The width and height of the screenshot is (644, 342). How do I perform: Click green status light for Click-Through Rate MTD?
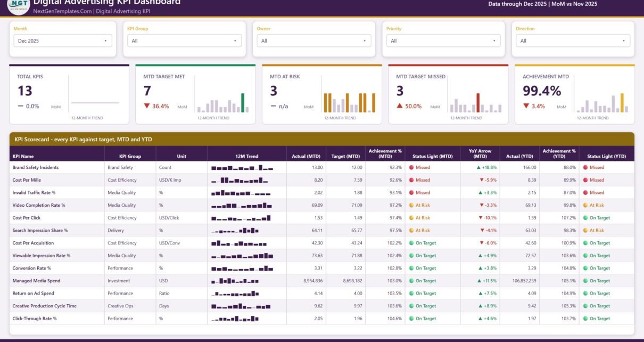[x=411, y=319]
